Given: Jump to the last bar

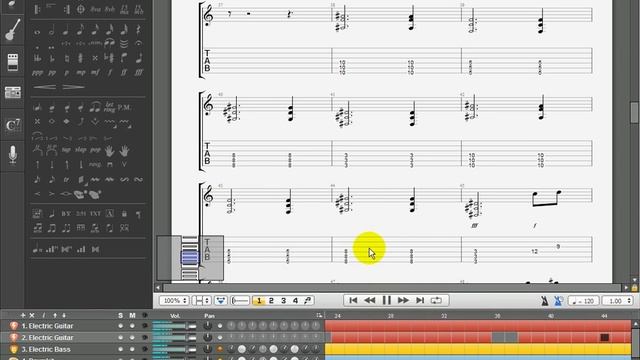Looking at the screenshot, I should point(420,300).
